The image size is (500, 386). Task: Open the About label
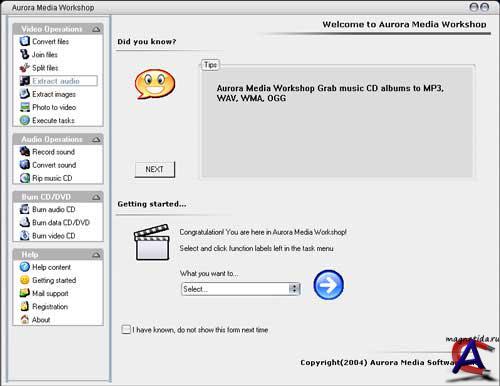coord(41,320)
